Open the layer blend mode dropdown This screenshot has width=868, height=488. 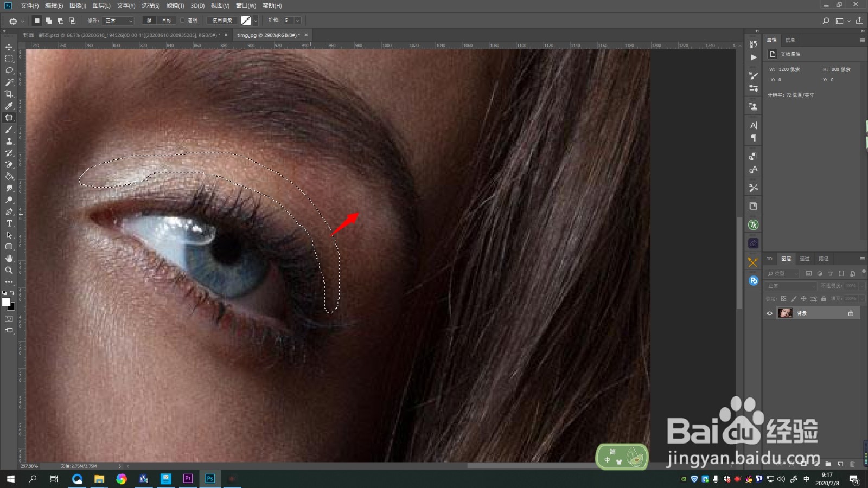[790, 286]
